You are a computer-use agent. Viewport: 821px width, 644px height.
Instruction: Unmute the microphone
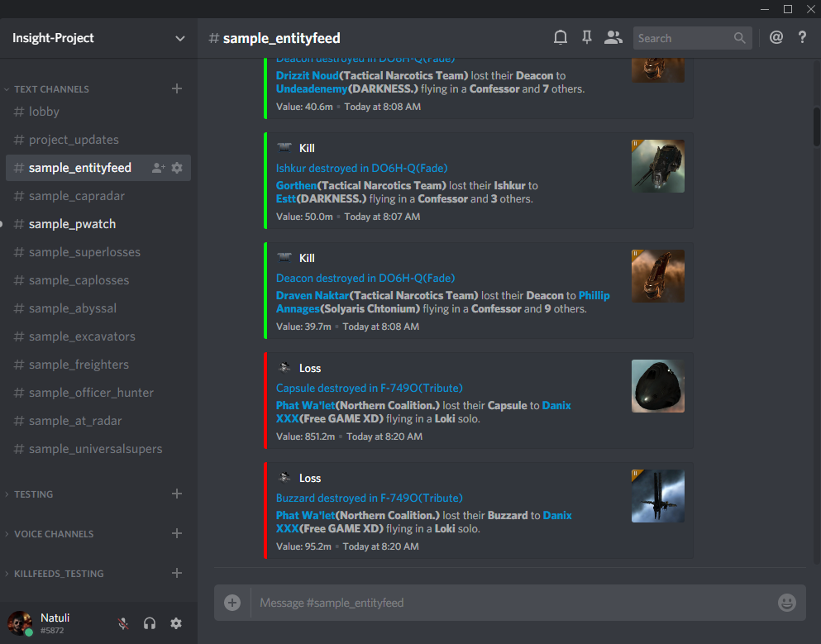(123, 623)
